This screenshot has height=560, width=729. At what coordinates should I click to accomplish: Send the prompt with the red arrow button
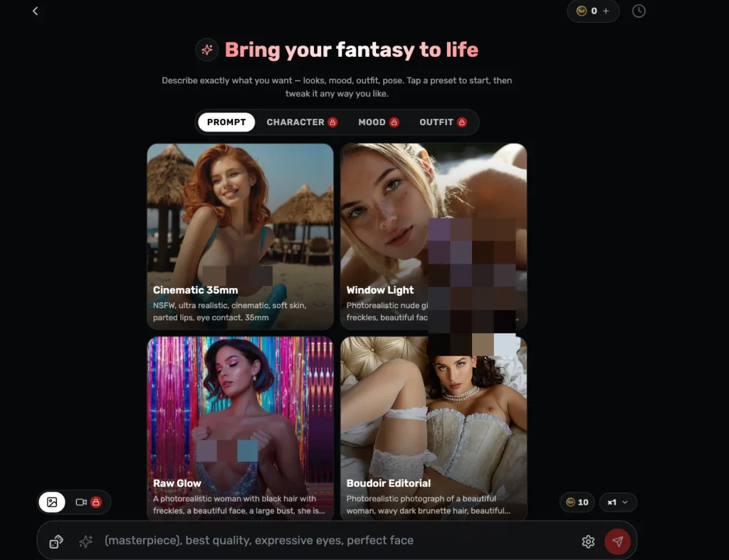tap(617, 541)
